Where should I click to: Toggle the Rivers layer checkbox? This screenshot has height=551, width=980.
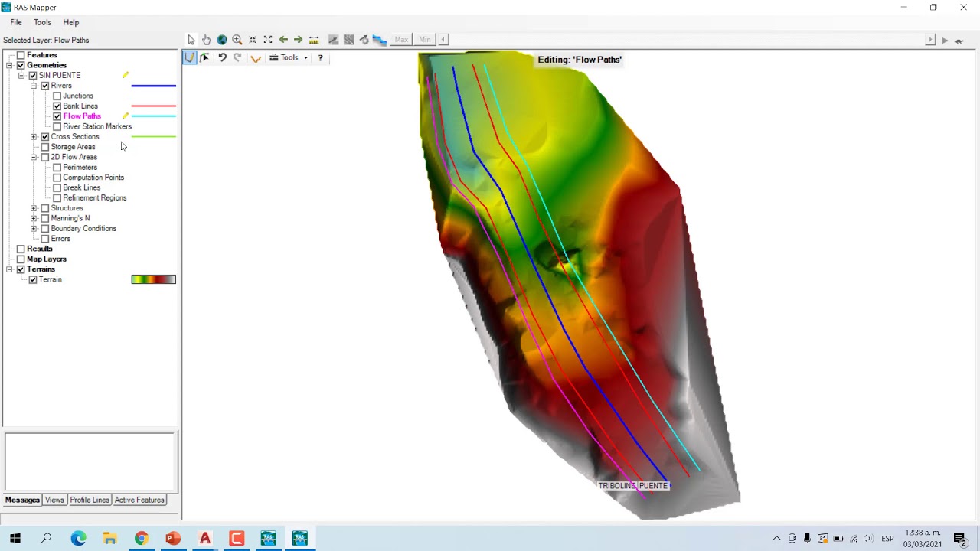(x=45, y=86)
